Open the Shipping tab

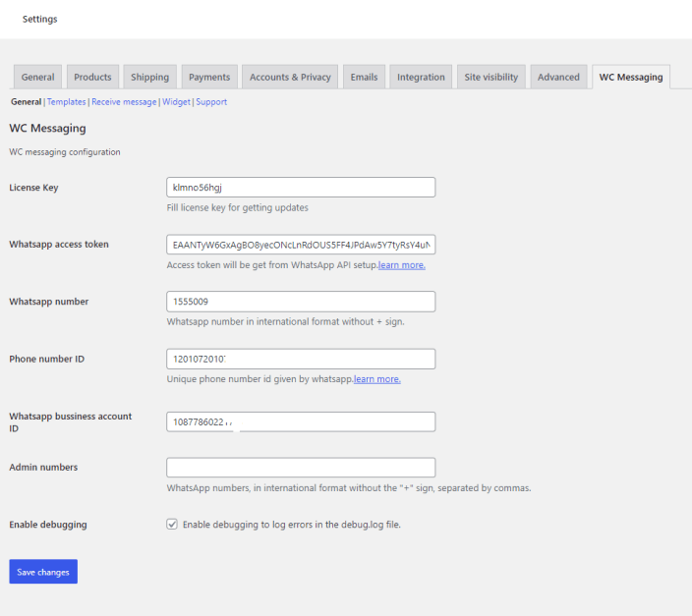click(x=149, y=78)
